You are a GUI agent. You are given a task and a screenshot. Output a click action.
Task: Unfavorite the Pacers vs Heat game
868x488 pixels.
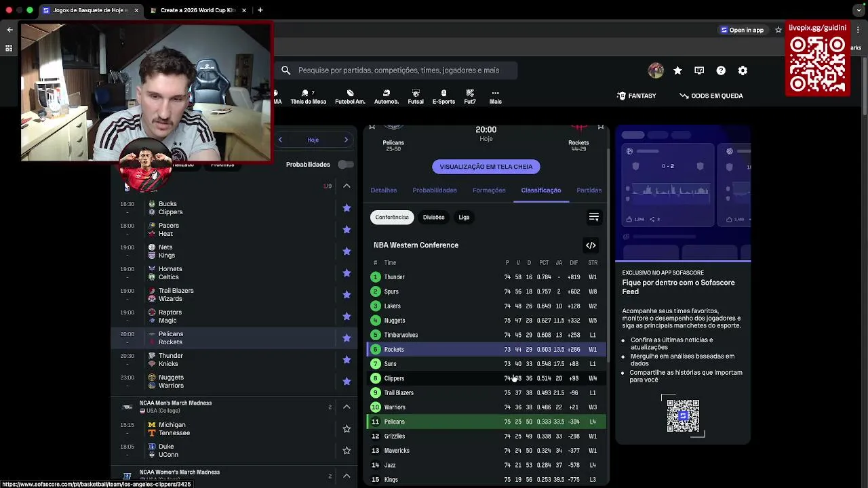(347, 230)
